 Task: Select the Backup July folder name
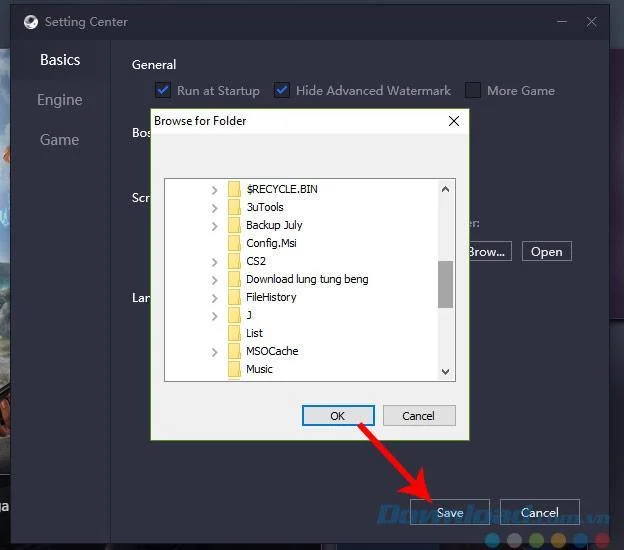[274, 225]
